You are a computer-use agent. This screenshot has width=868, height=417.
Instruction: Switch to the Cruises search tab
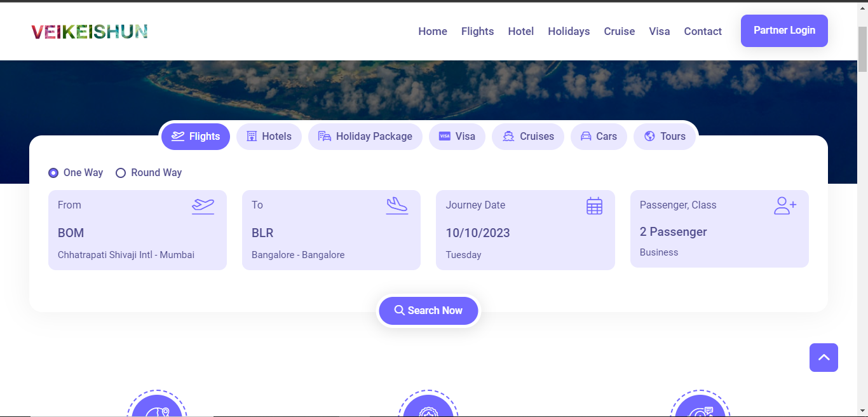coord(528,137)
